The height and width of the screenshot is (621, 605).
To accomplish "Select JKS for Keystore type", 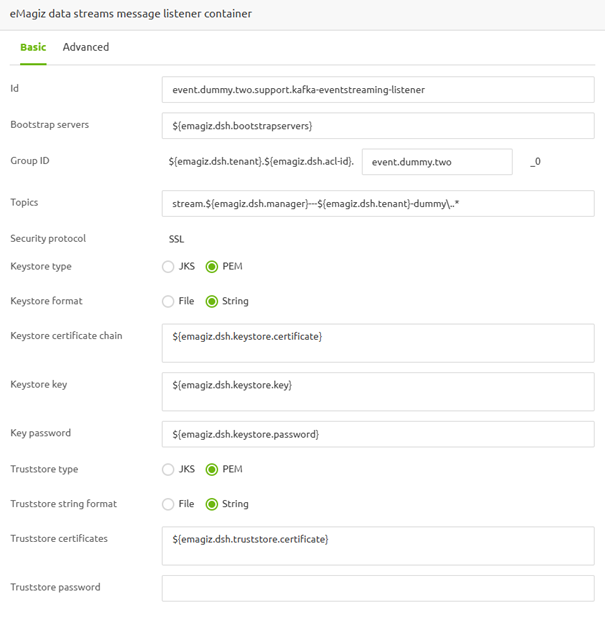I will click(168, 267).
